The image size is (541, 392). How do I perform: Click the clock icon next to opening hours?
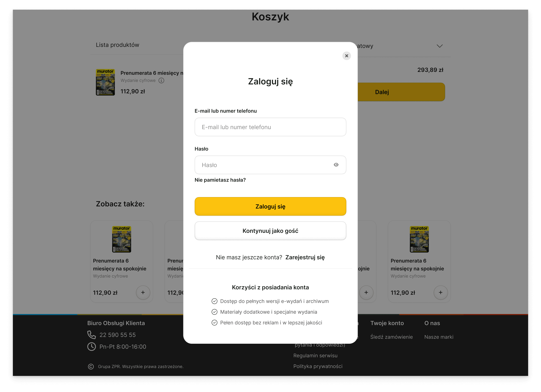91,346
